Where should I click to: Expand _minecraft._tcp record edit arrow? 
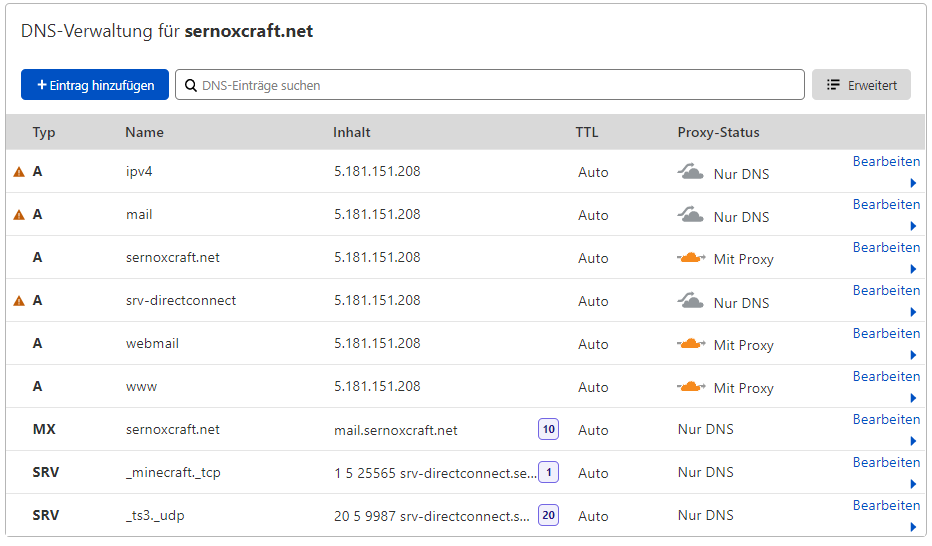pos(913,485)
